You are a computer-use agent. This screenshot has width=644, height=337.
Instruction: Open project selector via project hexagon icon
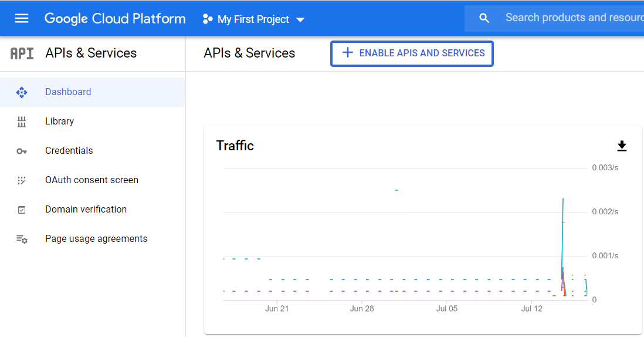(208, 19)
